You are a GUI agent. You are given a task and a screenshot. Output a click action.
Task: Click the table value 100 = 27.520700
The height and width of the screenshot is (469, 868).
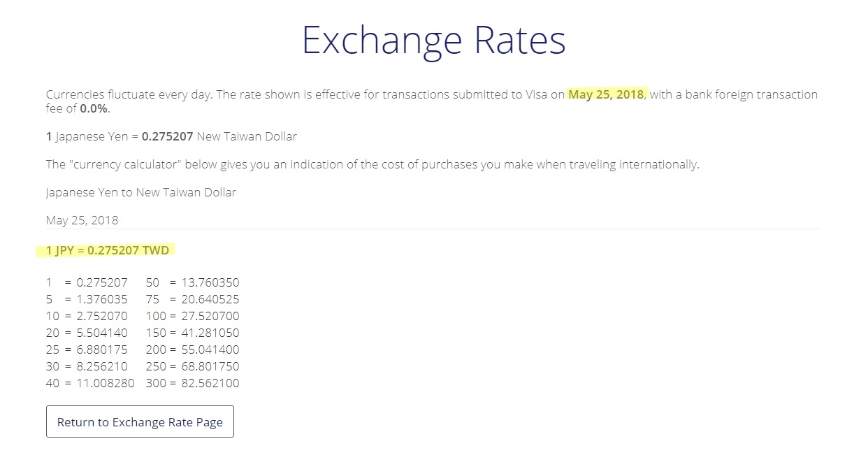tap(193, 316)
